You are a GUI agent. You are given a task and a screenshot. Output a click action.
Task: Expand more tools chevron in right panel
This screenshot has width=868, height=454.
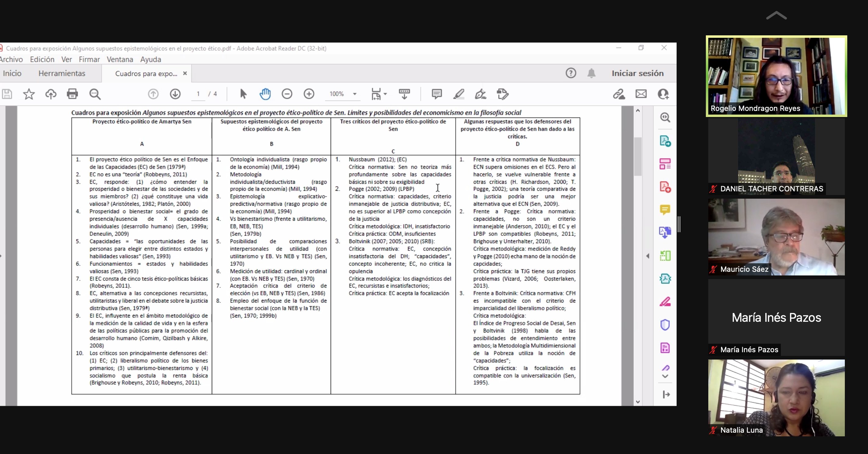(665, 376)
